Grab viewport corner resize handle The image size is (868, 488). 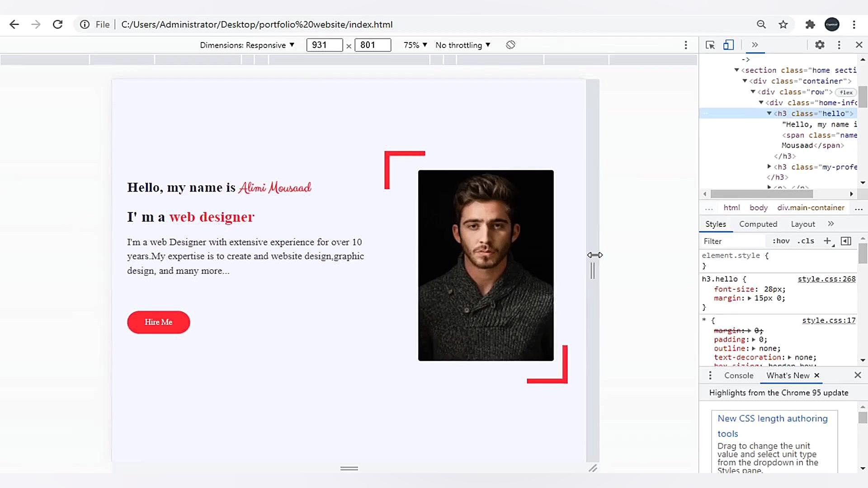pyautogui.click(x=593, y=468)
